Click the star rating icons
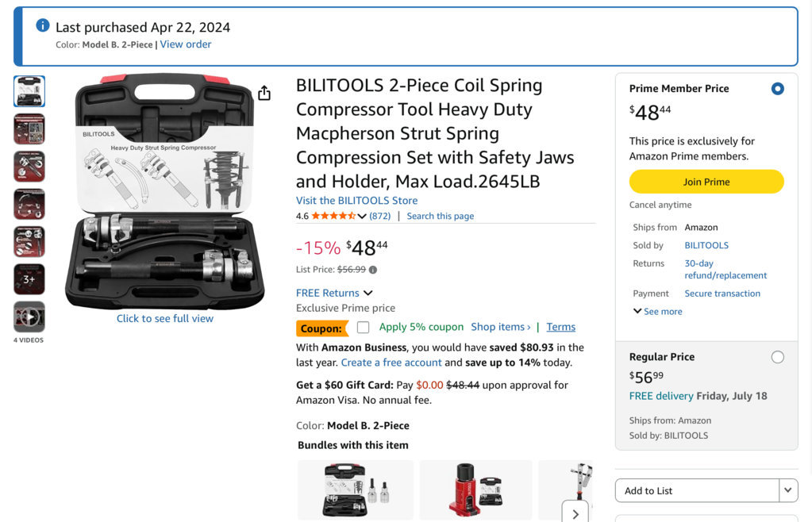 point(333,216)
